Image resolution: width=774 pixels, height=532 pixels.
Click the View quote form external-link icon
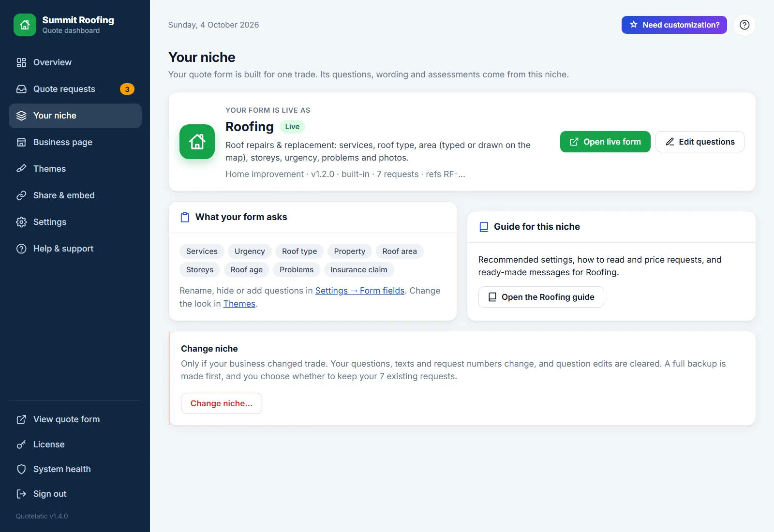21,419
